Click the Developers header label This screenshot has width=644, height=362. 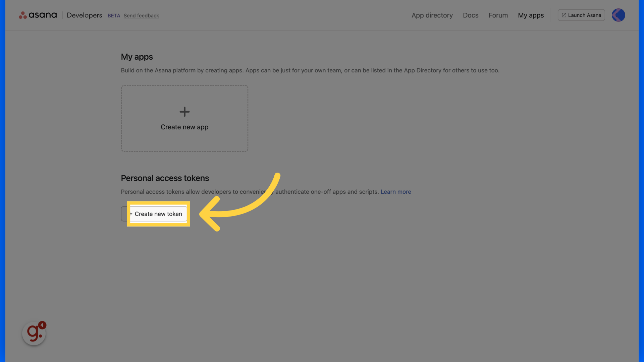[x=84, y=15]
